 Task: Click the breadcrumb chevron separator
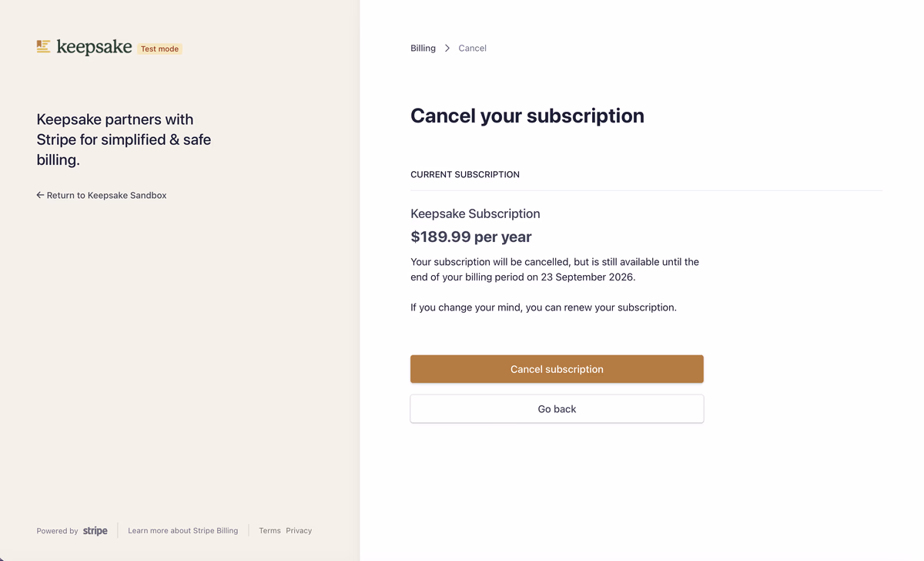447,48
